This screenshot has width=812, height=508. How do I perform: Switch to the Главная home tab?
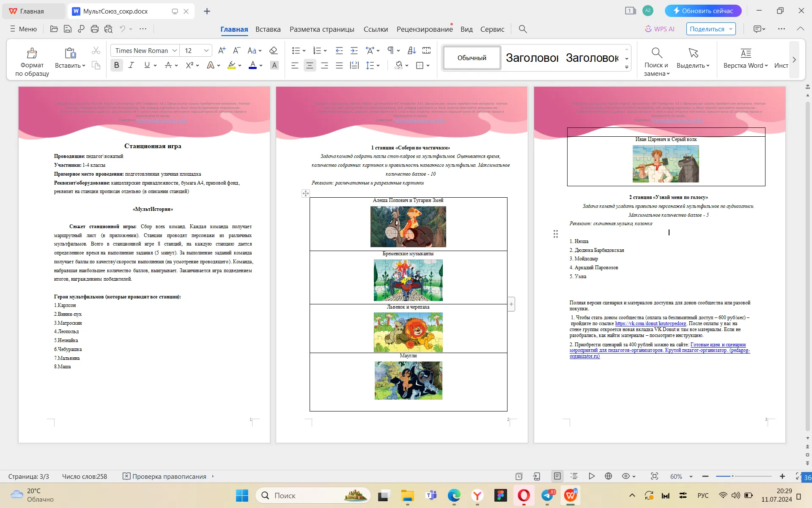pyautogui.click(x=234, y=29)
